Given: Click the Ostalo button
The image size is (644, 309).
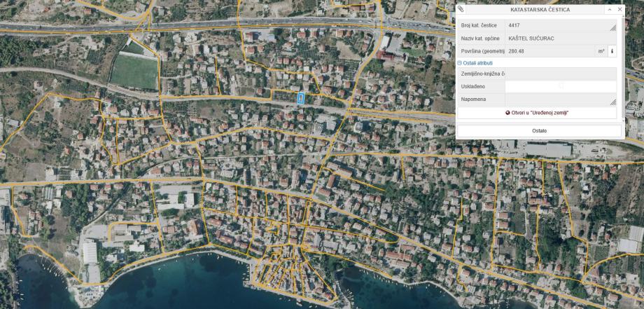Looking at the screenshot, I should 539,130.
